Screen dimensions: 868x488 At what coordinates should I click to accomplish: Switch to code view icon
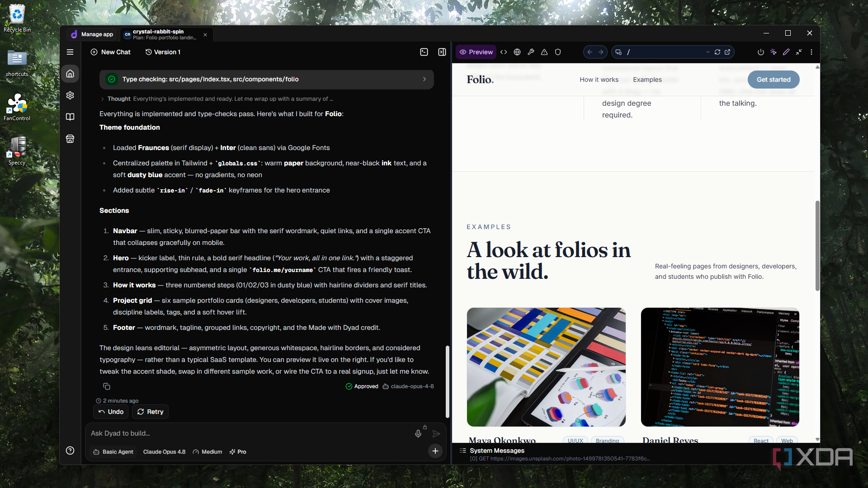tap(504, 52)
